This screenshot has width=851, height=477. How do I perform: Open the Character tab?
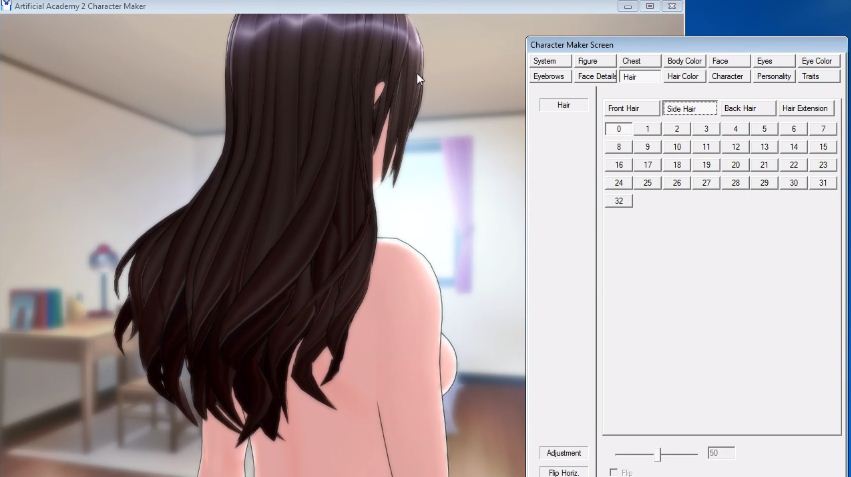pyautogui.click(x=729, y=77)
